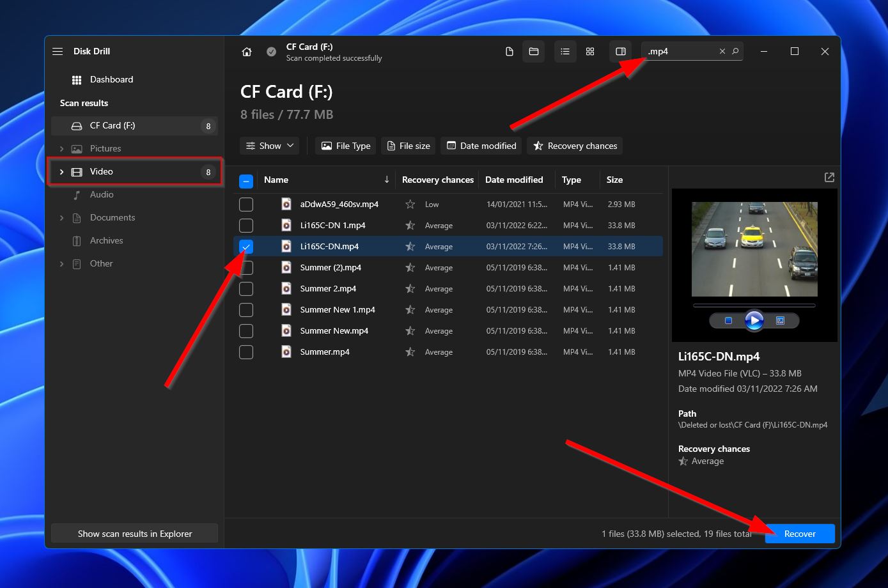Check the Li165C-DN 1.mp4 checkbox
Viewport: 888px width, 588px height.
click(246, 226)
